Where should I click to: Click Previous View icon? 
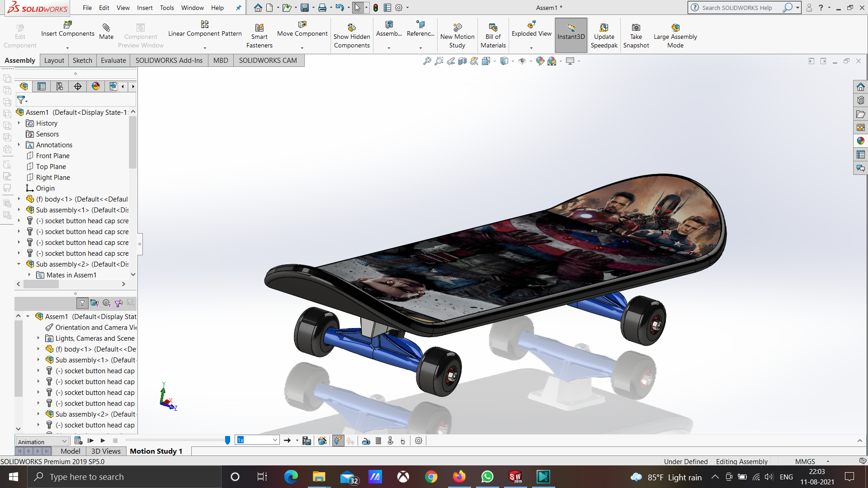click(451, 61)
